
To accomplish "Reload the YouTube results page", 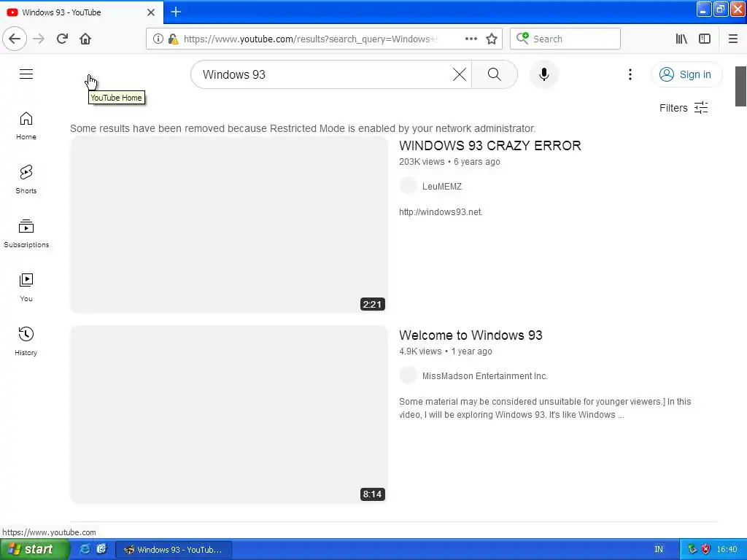I will coord(62,39).
